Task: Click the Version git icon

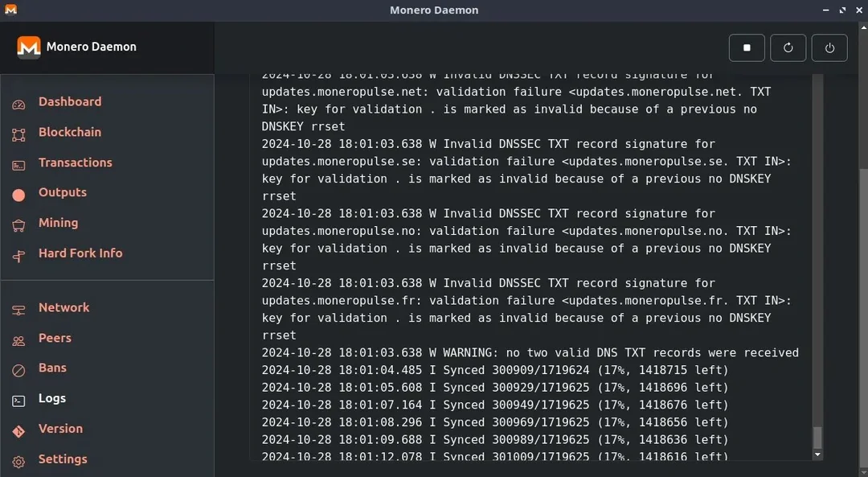Action: [18, 432]
